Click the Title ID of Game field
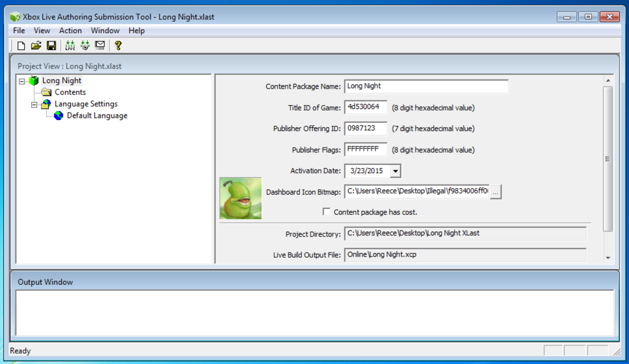Viewport: 629px width, 364px height. 365,107
